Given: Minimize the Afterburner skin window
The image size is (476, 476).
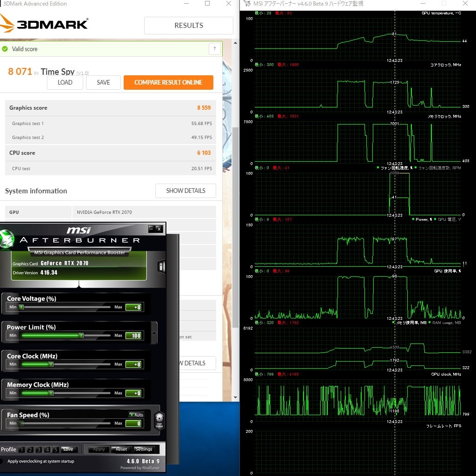Looking at the screenshot, I should tap(151, 229).
